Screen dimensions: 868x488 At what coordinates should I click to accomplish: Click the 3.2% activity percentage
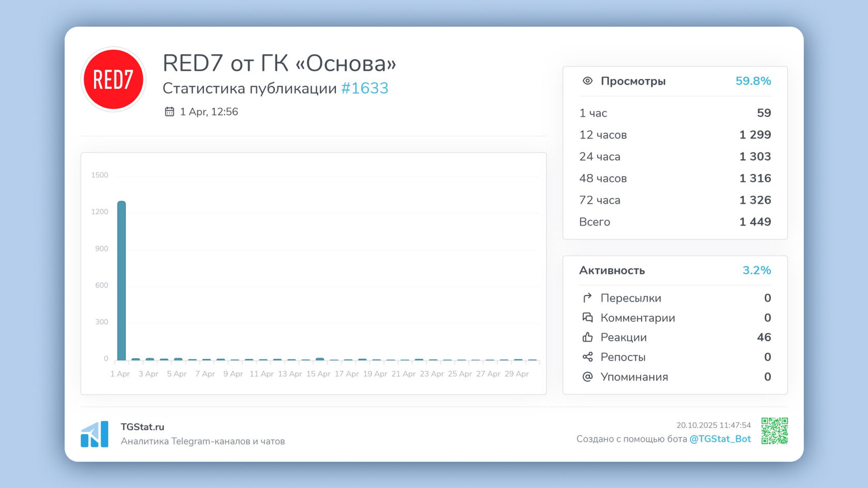pos(757,271)
